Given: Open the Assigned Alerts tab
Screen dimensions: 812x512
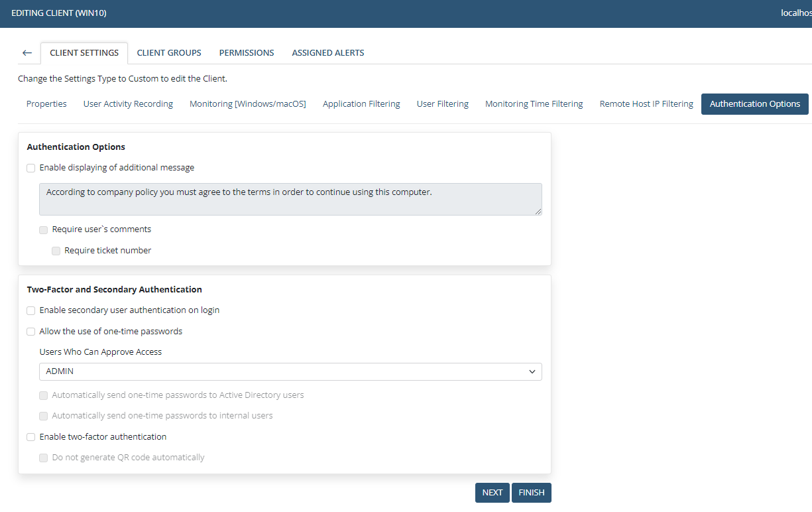Looking at the screenshot, I should click(328, 53).
